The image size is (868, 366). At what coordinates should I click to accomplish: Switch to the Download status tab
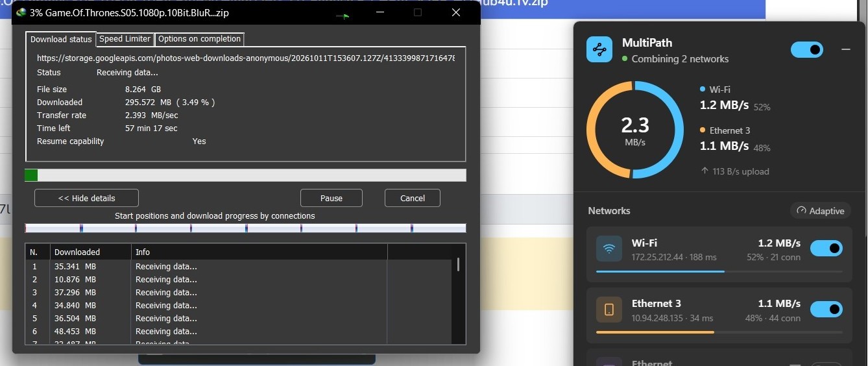coord(62,39)
